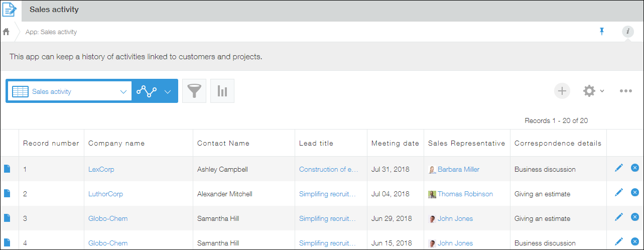
Task: Open the bar chart aggregate icon
Action: [x=222, y=91]
